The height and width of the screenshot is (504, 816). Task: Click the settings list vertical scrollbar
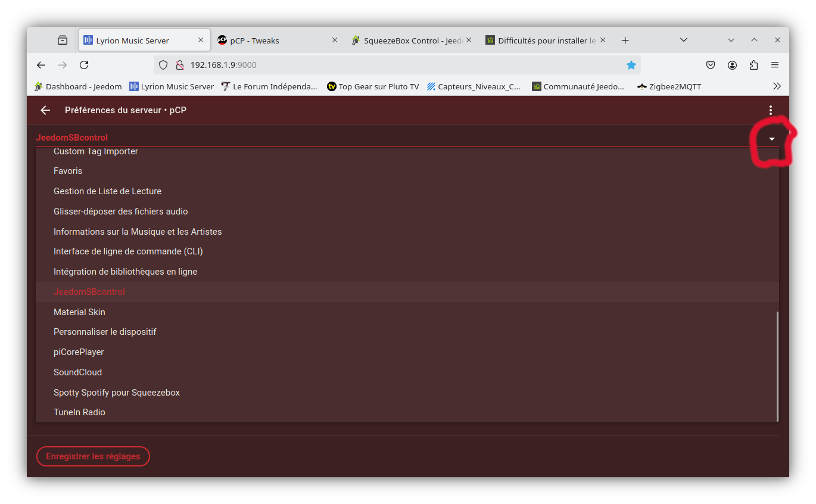tap(777, 366)
